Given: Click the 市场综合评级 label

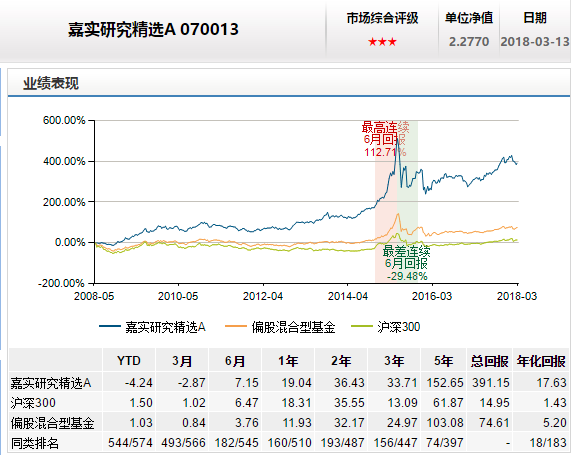Looking at the screenshot, I should 382,18.
